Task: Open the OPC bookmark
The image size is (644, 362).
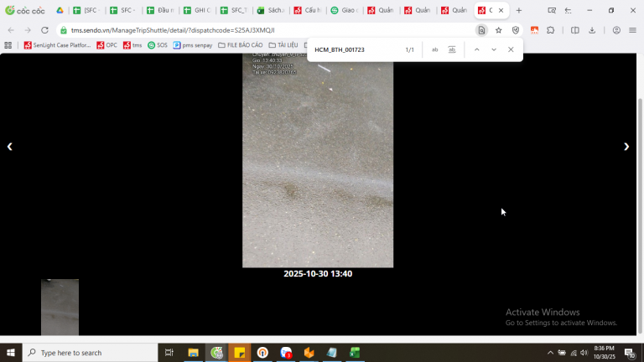Action: 106,45
